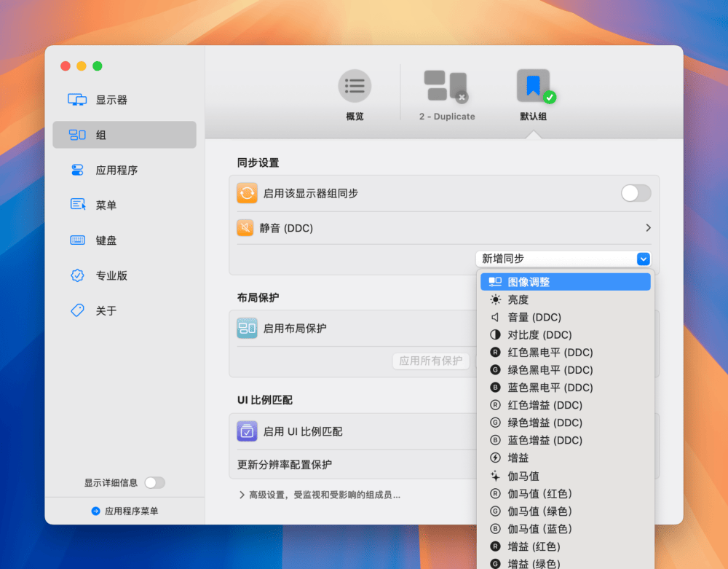
Task: Open 专业版 badge in sidebar
Action: coord(111,275)
